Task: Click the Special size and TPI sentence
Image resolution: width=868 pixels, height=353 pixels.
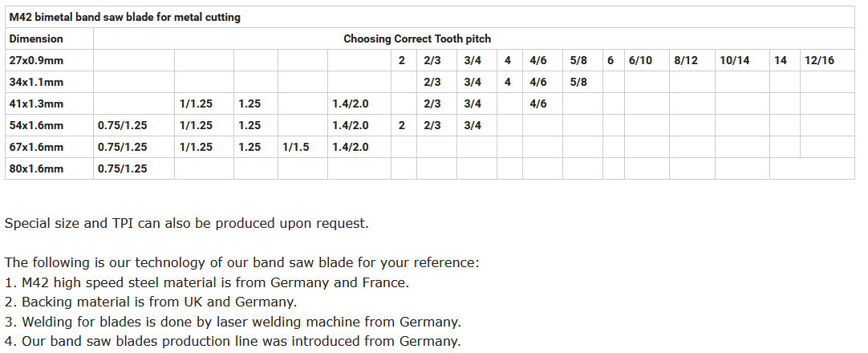Action: [x=187, y=224]
